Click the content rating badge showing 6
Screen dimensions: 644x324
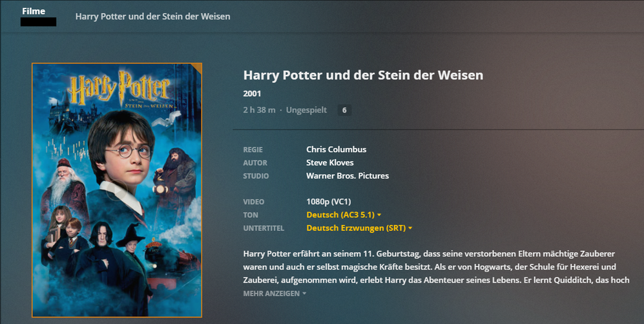click(344, 110)
